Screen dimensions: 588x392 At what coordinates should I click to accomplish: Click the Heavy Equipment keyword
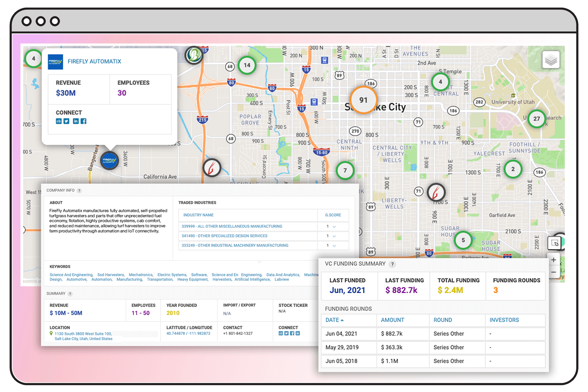click(193, 280)
